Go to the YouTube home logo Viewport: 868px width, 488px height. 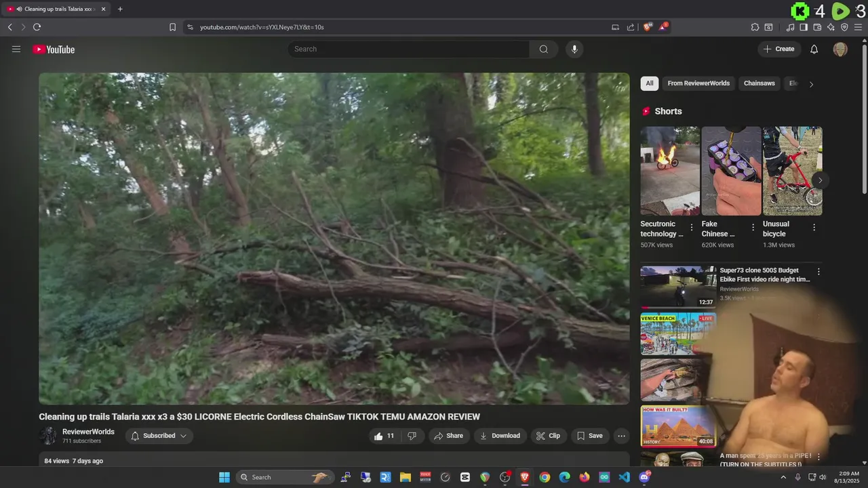coord(54,49)
